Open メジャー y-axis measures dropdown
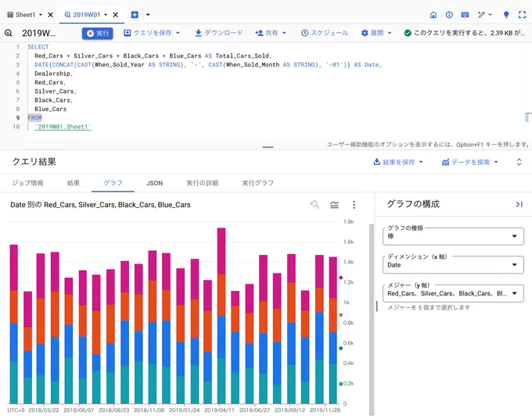The height and width of the screenshot is (416, 532). click(453, 293)
